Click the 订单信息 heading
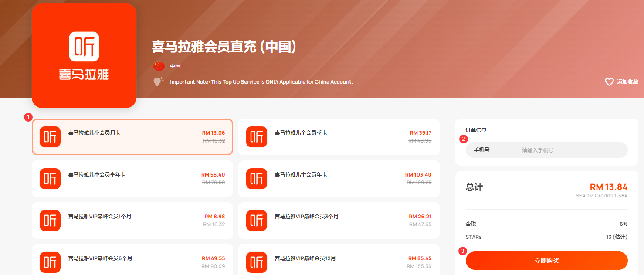 pyautogui.click(x=476, y=130)
